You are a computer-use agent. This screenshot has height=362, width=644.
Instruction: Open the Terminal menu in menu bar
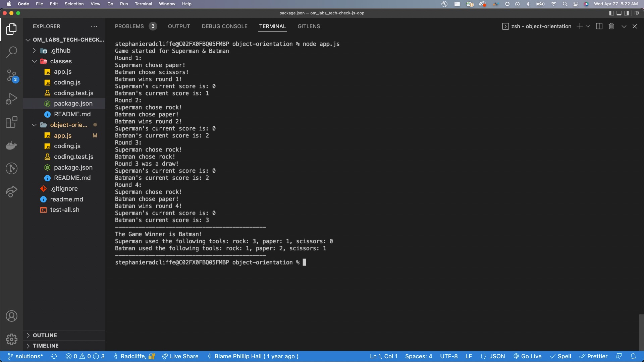tap(143, 4)
